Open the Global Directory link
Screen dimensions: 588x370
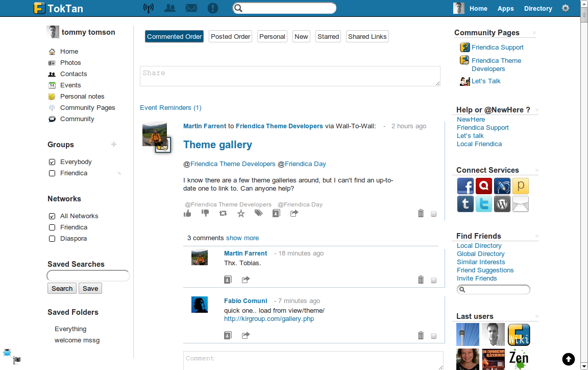(x=480, y=254)
